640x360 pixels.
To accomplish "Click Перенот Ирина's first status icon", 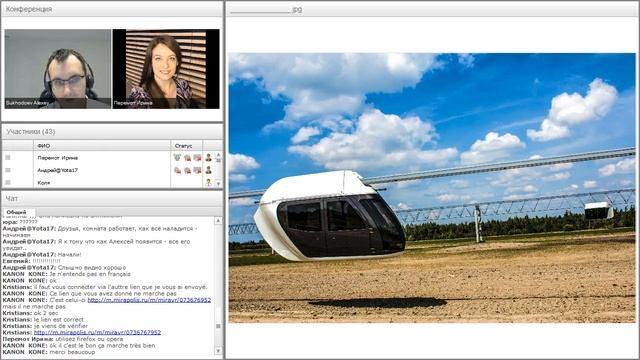I will (177, 158).
